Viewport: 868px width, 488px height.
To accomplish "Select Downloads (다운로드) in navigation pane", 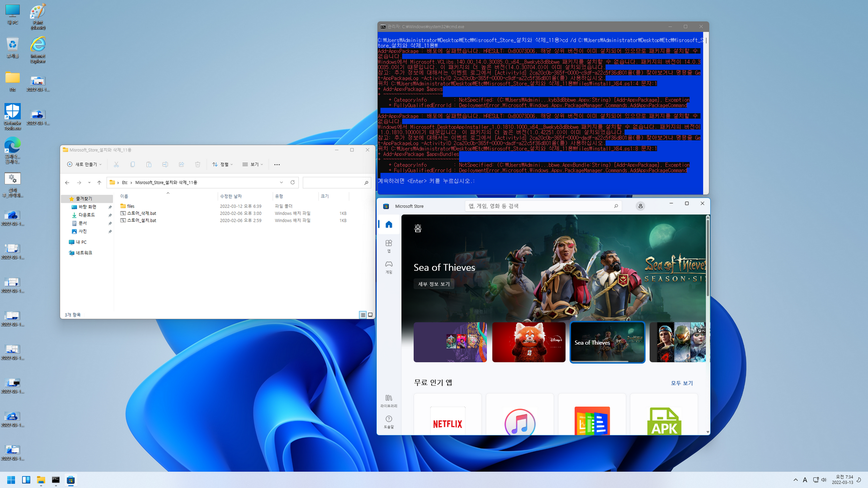I will tap(87, 215).
